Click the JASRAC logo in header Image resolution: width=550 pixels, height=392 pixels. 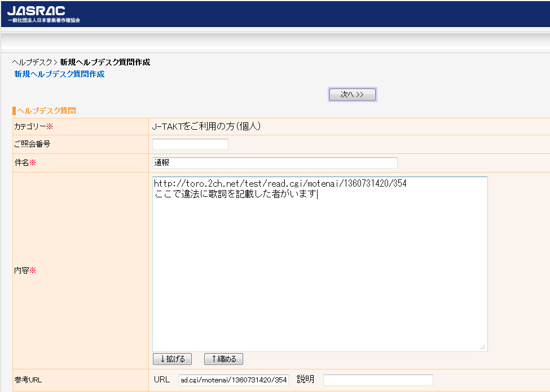pyautogui.click(x=43, y=14)
